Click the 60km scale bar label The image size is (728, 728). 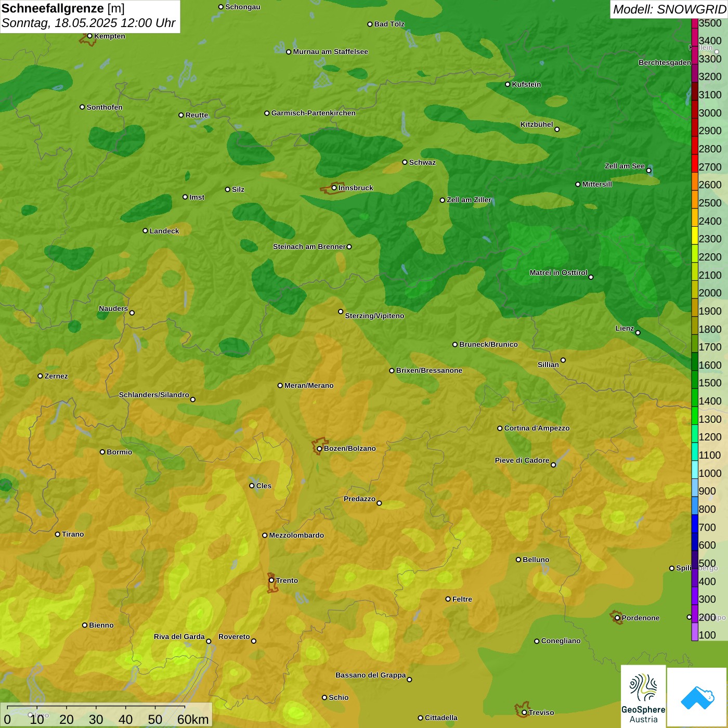click(x=193, y=719)
